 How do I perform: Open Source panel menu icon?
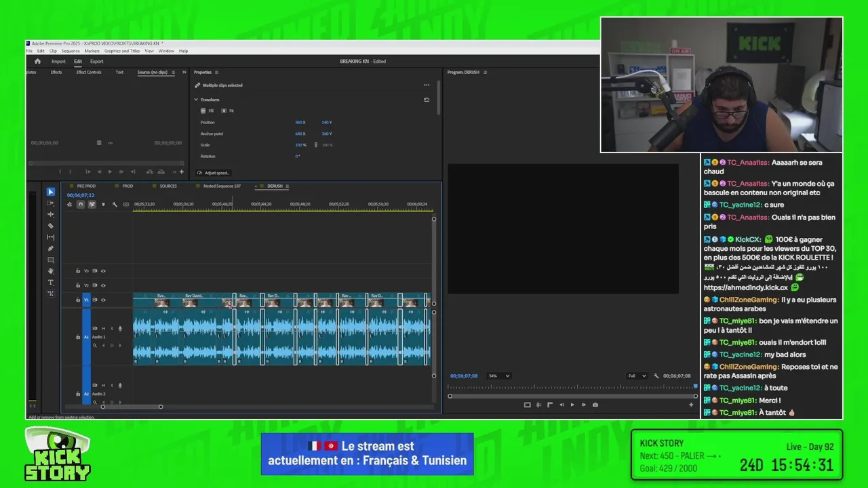(x=173, y=73)
